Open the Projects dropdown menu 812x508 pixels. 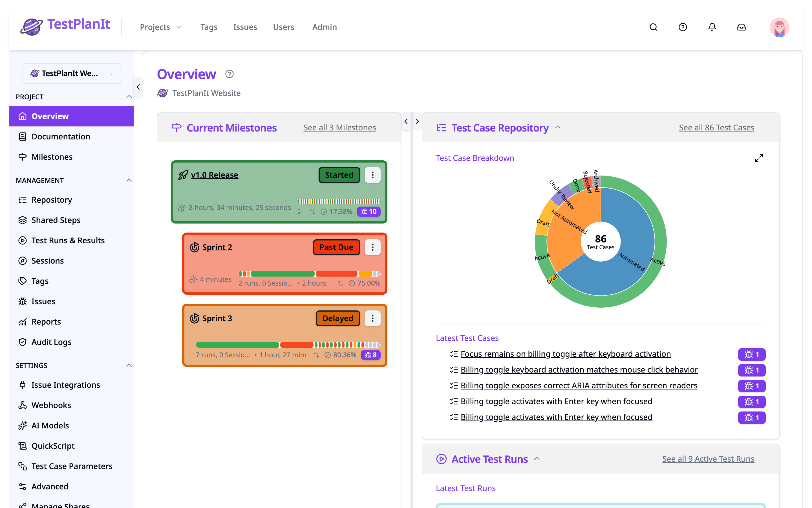(161, 27)
